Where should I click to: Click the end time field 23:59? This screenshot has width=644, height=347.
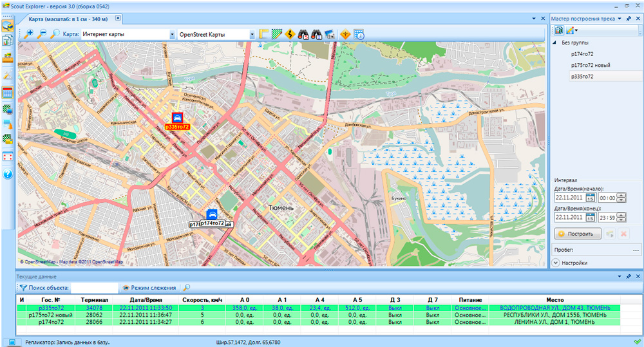pos(608,218)
